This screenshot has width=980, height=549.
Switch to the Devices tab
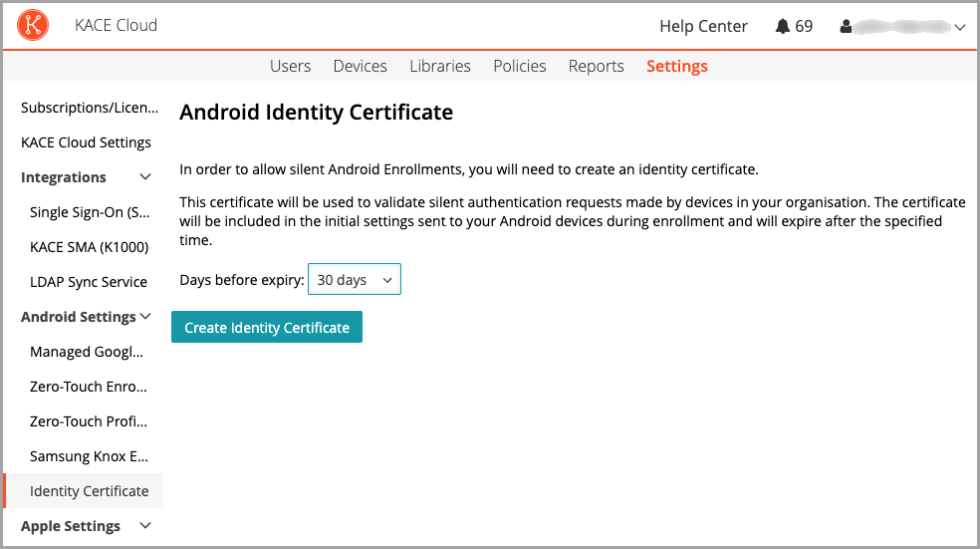(x=360, y=66)
